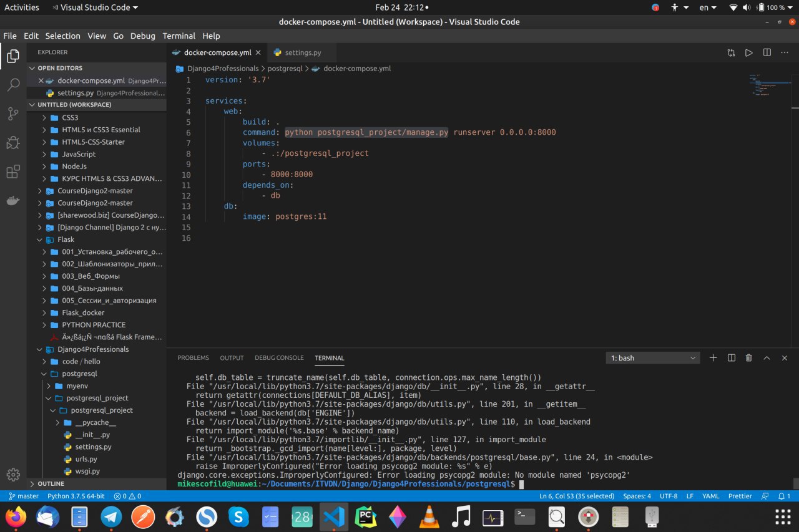The height and width of the screenshot is (532, 799).
Task: Click the editor minimap
Action: (x=769, y=85)
